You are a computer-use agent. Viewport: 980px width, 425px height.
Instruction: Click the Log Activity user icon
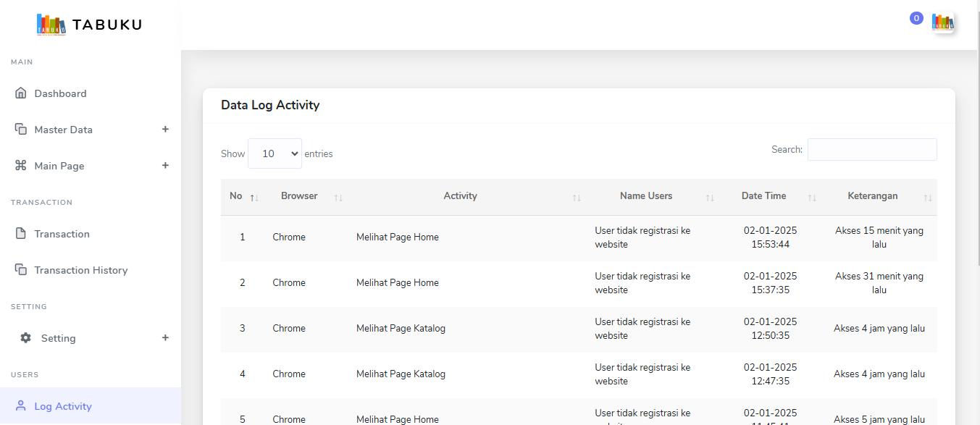click(20, 406)
